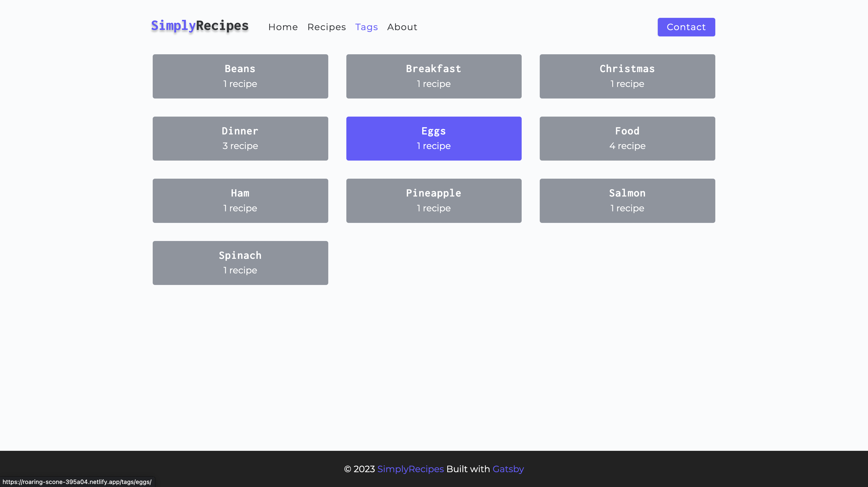The width and height of the screenshot is (868, 487).
Task: Open the Pineapple tag page
Action: pos(434,201)
